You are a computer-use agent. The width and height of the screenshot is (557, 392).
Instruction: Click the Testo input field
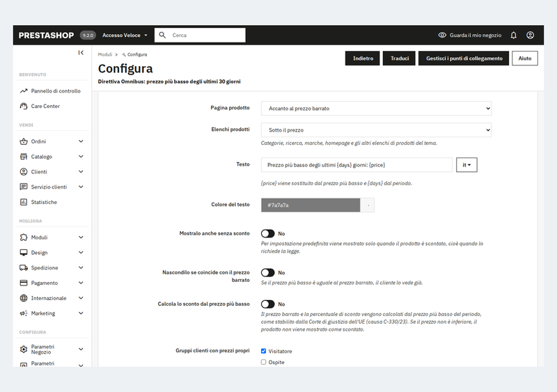click(356, 165)
